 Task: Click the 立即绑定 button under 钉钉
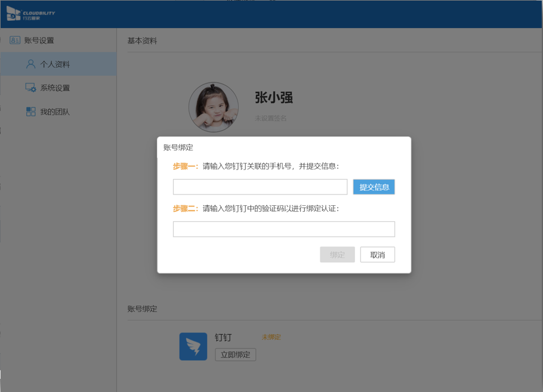click(235, 354)
